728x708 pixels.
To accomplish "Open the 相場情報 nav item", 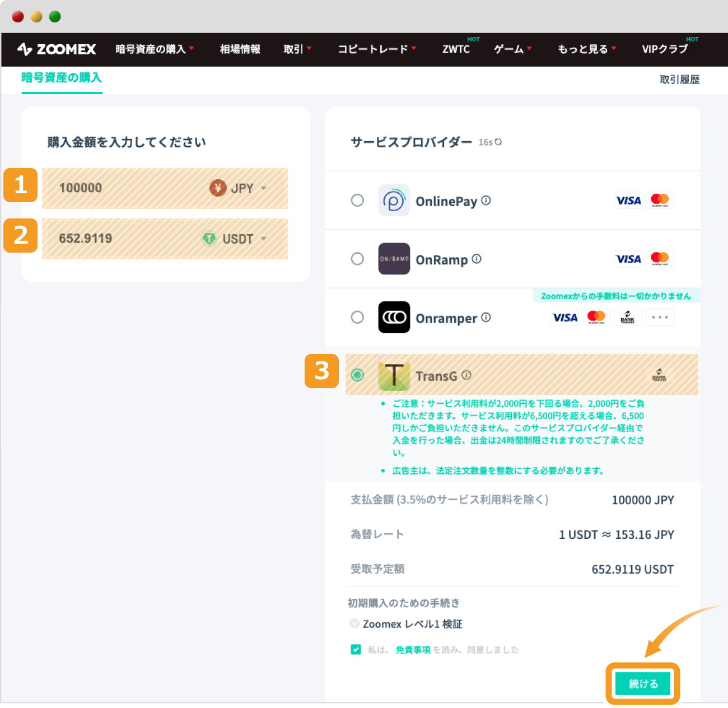I will pos(240,49).
